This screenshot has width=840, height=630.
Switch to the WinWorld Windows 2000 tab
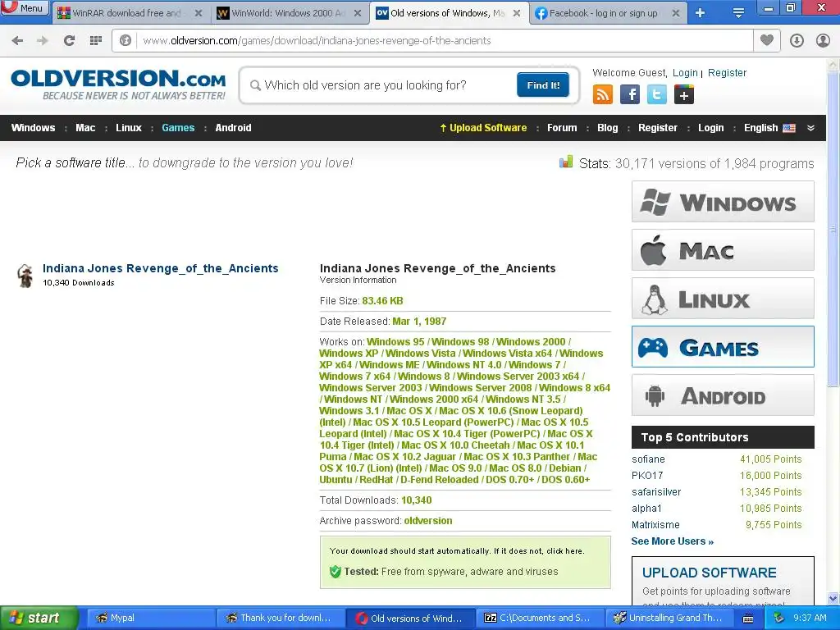point(290,13)
